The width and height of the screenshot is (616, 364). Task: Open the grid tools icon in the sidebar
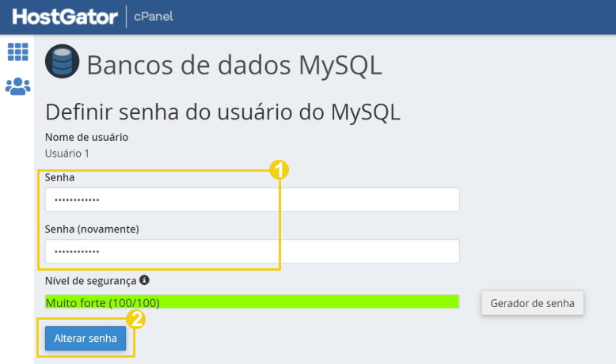coord(17,52)
